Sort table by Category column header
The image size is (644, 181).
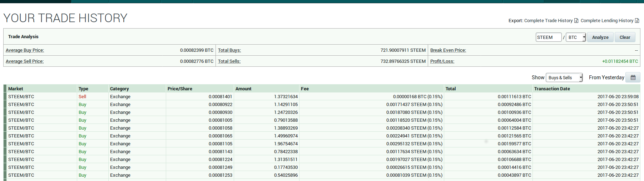(119, 89)
